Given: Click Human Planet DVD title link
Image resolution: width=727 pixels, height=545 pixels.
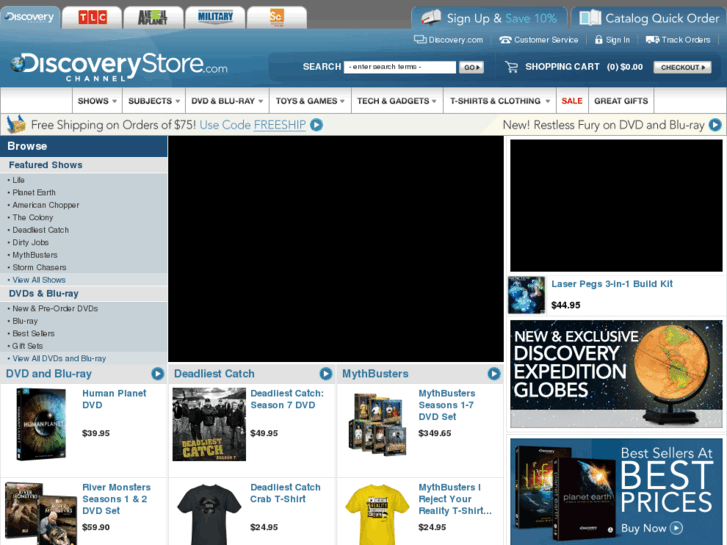Looking at the screenshot, I should click(114, 399).
